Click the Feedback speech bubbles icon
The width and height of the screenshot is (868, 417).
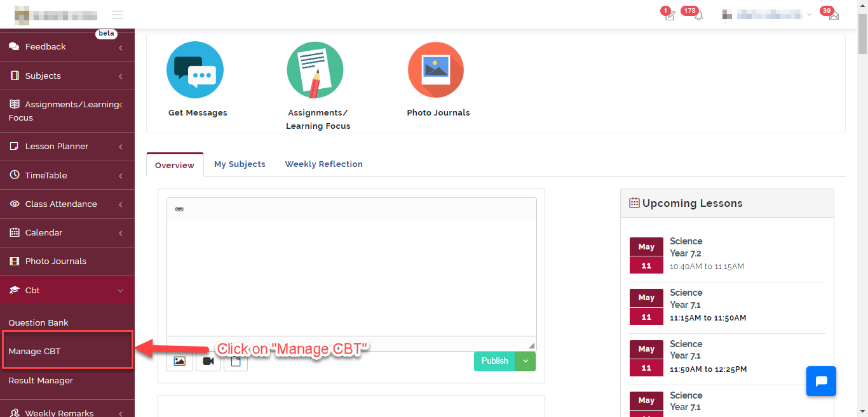(14, 47)
